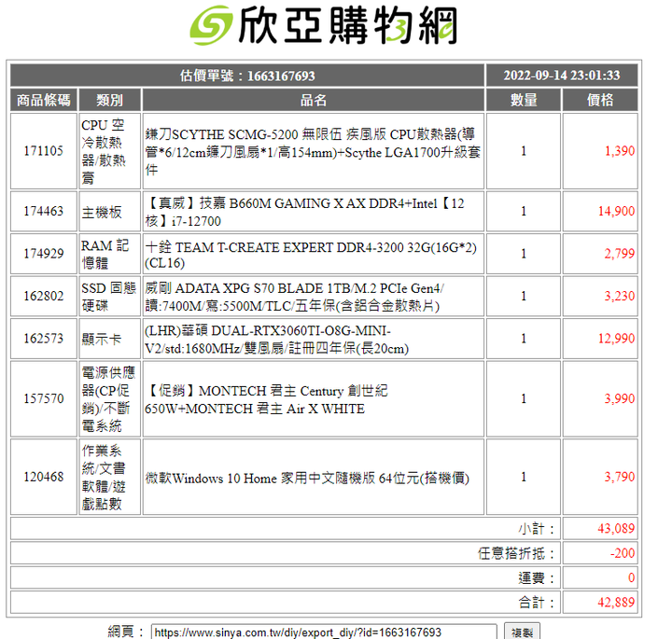Click price 3,790

coord(620,477)
